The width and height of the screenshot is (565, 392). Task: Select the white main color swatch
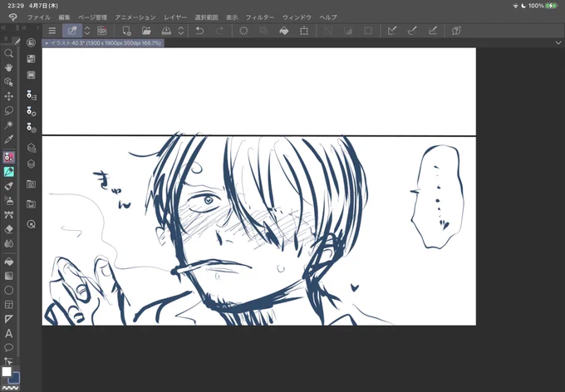click(7, 372)
